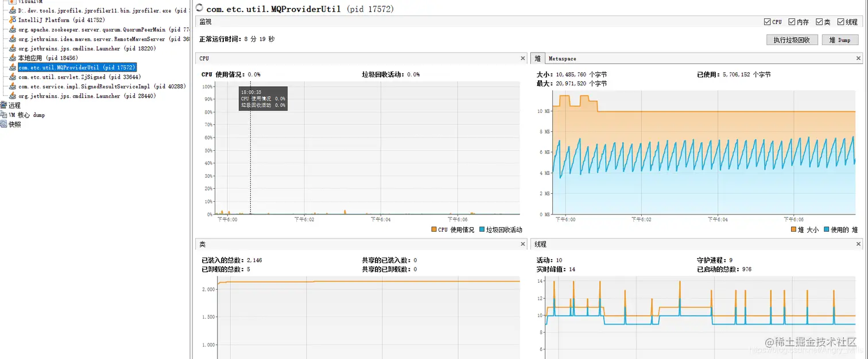Image resolution: width=868 pixels, height=359 pixels.
Task: Close the 线程 threads panel
Action: (x=859, y=244)
